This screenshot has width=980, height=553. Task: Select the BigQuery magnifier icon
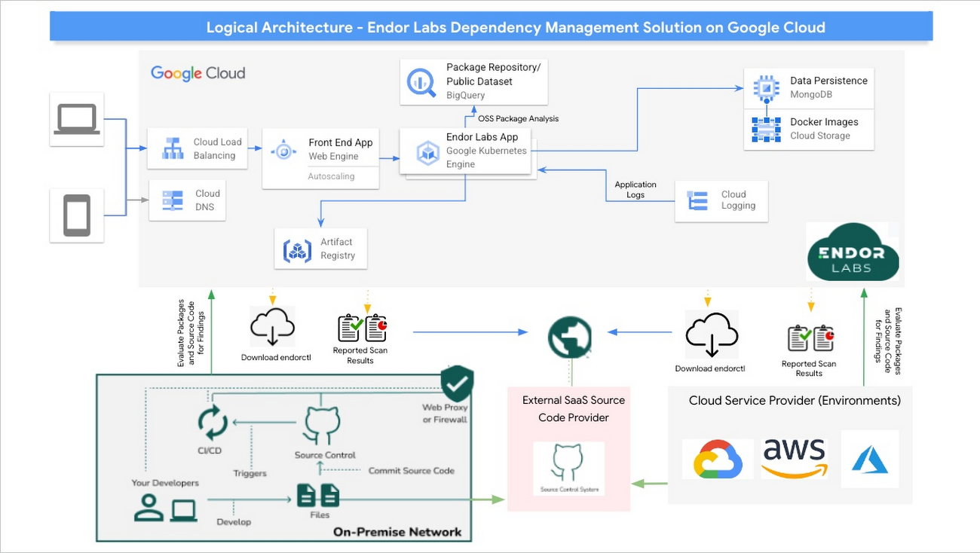(x=421, y=82)
